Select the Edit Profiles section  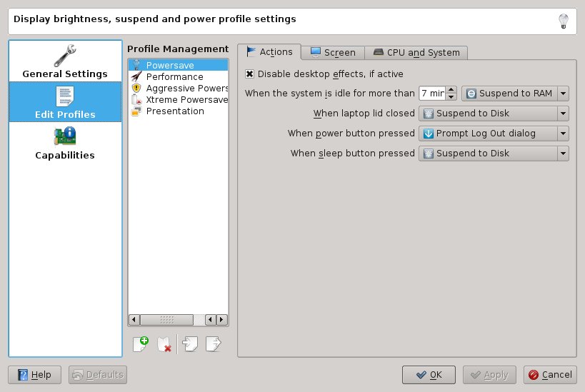pyautogui.click(x=65, y=102)
